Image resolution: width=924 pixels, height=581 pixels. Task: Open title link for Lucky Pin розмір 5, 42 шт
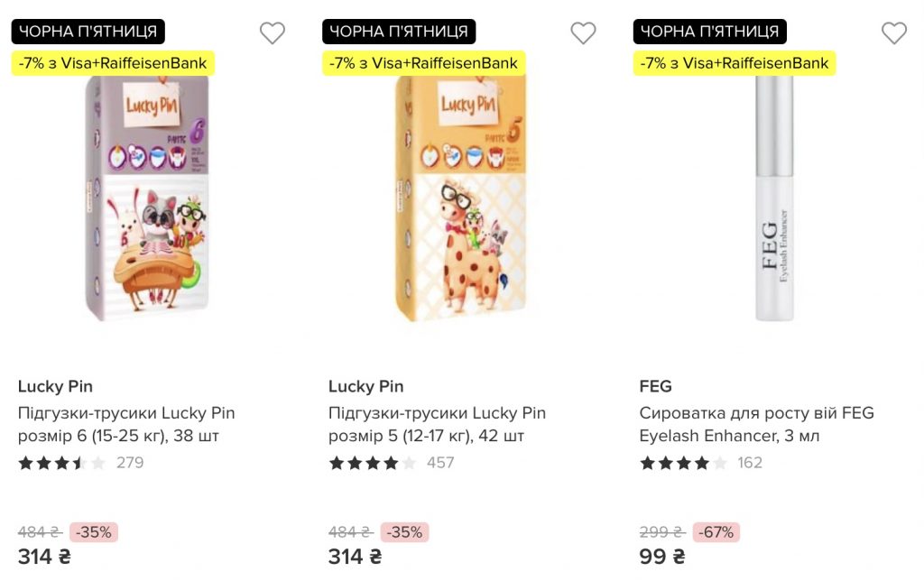point(437,424)
